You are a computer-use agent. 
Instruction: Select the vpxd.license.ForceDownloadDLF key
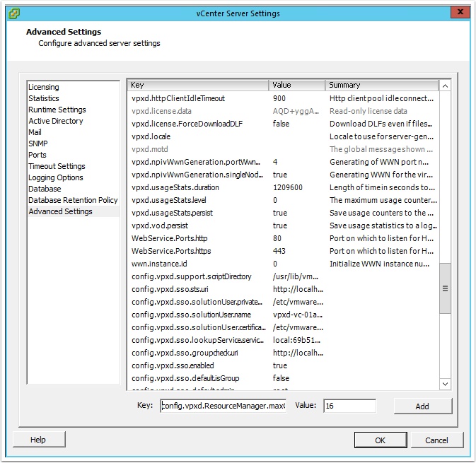(x=187, y=124)
